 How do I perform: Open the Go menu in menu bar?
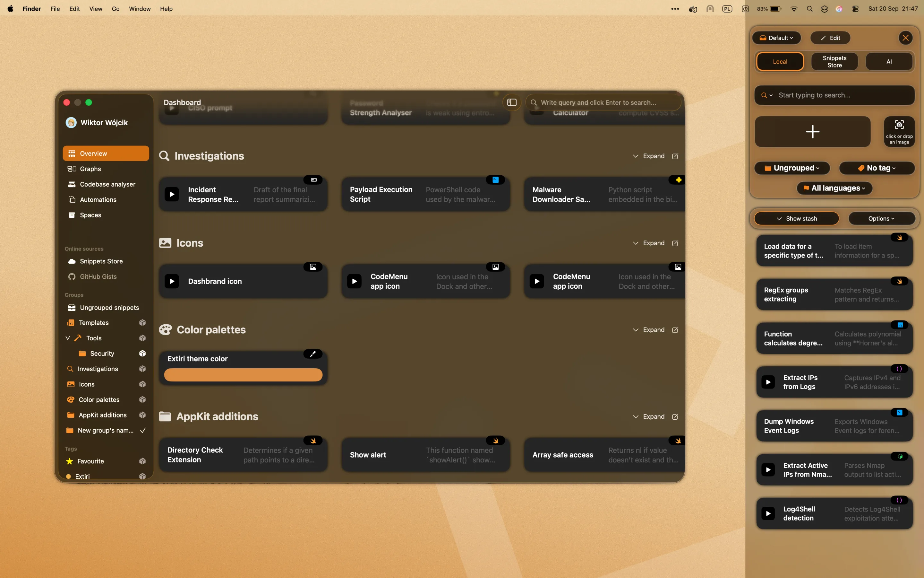(x=115, y=9)
